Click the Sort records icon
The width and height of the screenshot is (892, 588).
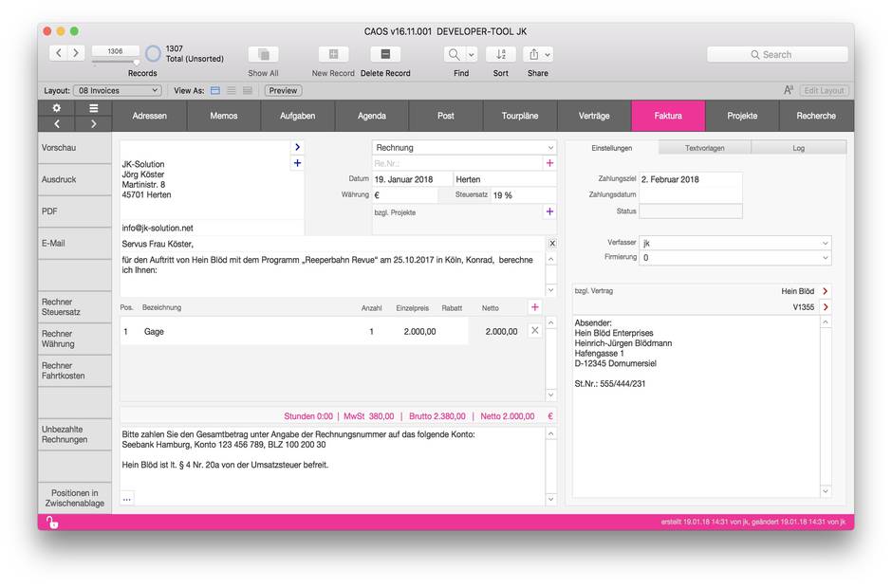click(501, 54)
